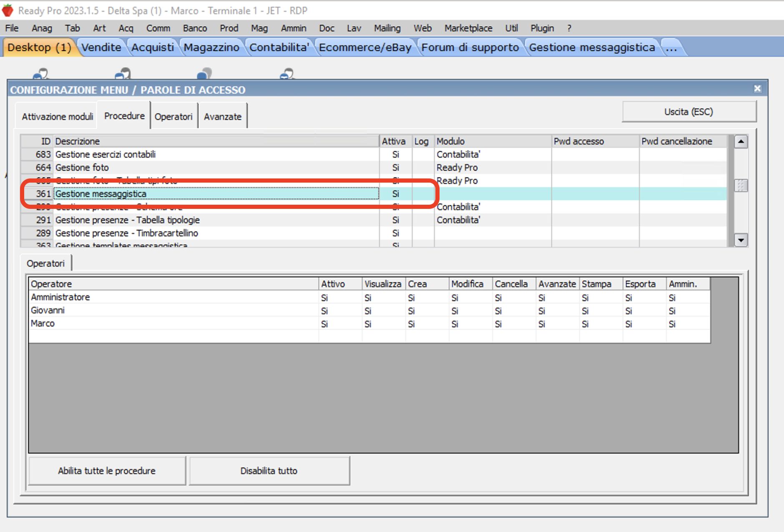
Task: Open the Comm menu
Action: tap(158, 28)
